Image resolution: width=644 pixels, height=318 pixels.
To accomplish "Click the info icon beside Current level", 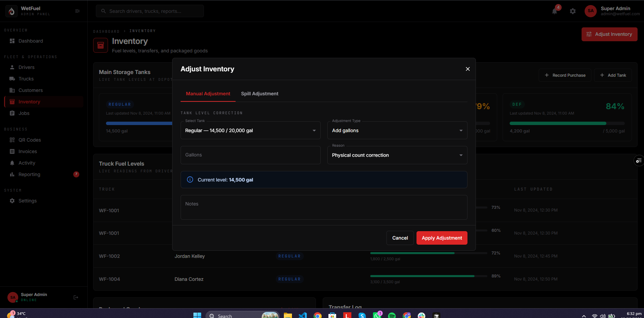I will pyautogui.click(x=190, y=180).
